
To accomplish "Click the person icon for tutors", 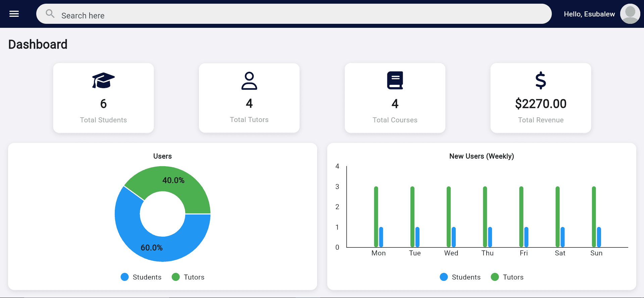I will coord(249,80).
